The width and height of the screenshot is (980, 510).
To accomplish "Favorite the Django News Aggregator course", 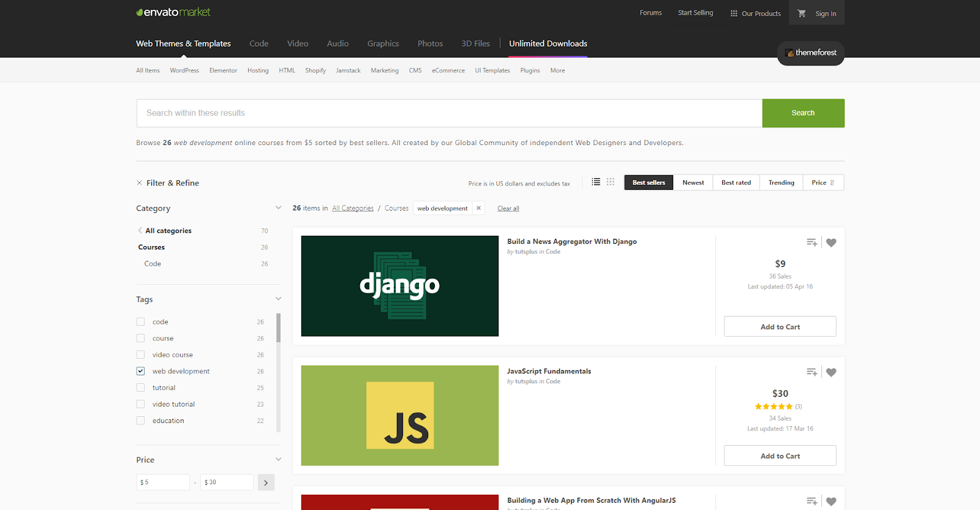I will coord(831,242).
